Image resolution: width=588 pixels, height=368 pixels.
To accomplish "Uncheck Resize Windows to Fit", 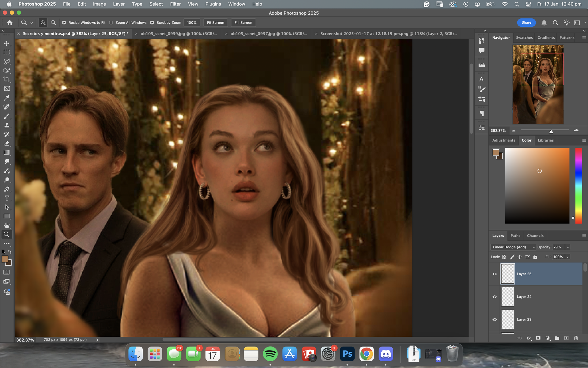I will (x=64, y=23).
